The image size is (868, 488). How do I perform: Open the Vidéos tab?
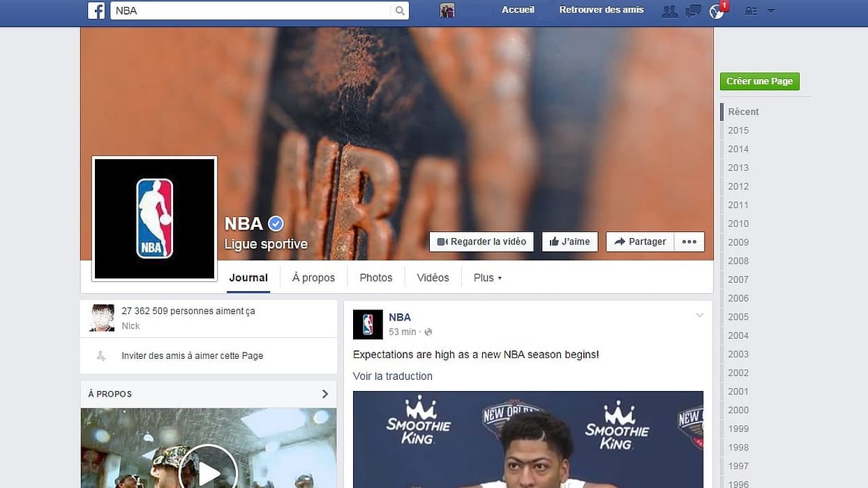(433, 277)
